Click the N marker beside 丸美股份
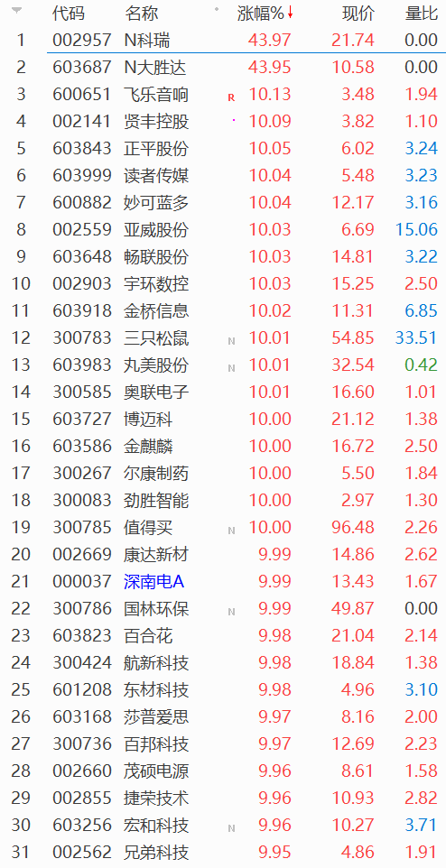The image size is (446, 868). [231, 369]
